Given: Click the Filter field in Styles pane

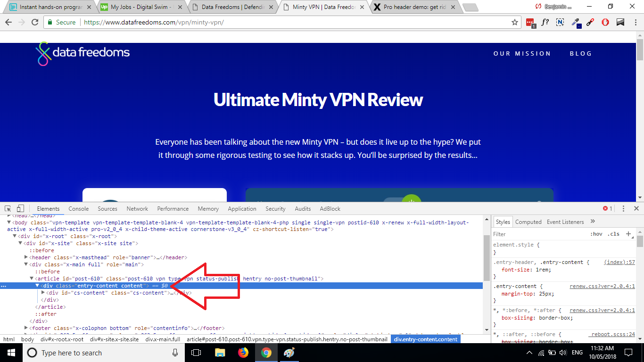Looking at the screenshot, I should (537, 234).
